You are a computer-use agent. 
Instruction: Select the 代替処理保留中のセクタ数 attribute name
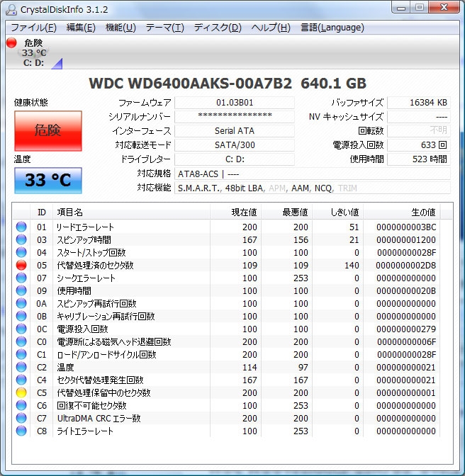pyautogui.click(x=103, y=393)
